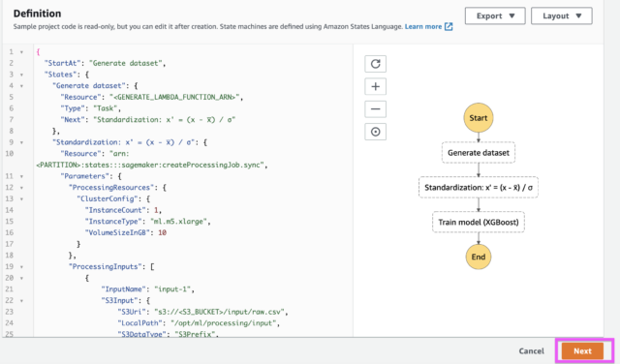Collapse the code fold at line 1

(21, 52)
